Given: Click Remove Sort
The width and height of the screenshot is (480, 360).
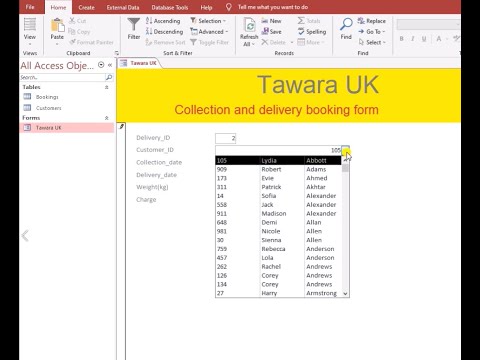Looking at the screenshot, I should (x=165, y=42).
